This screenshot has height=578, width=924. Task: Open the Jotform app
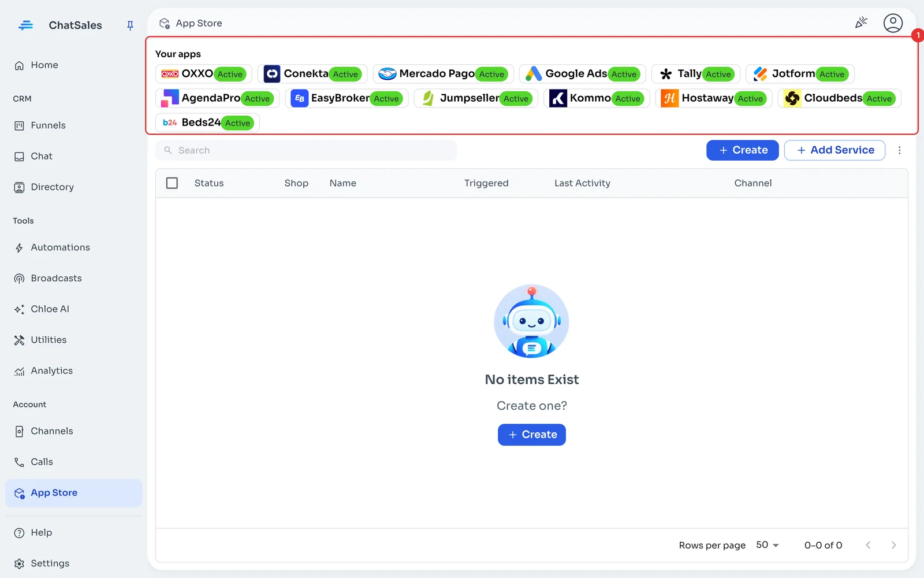800,74
